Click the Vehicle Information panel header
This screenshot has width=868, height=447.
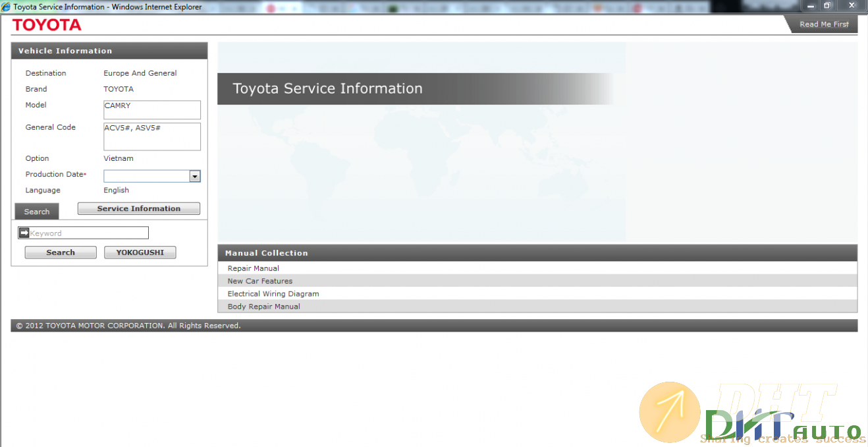tap(109, 51)
